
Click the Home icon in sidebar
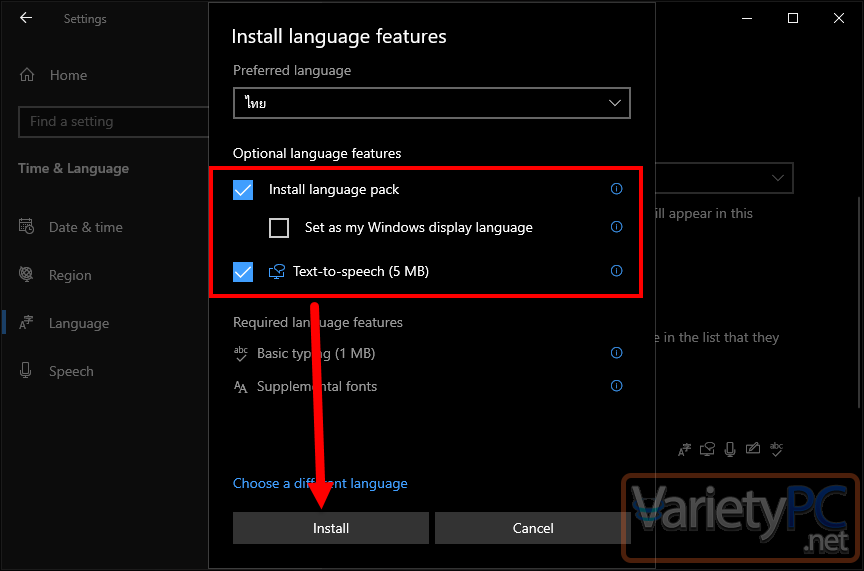point(27,75)
